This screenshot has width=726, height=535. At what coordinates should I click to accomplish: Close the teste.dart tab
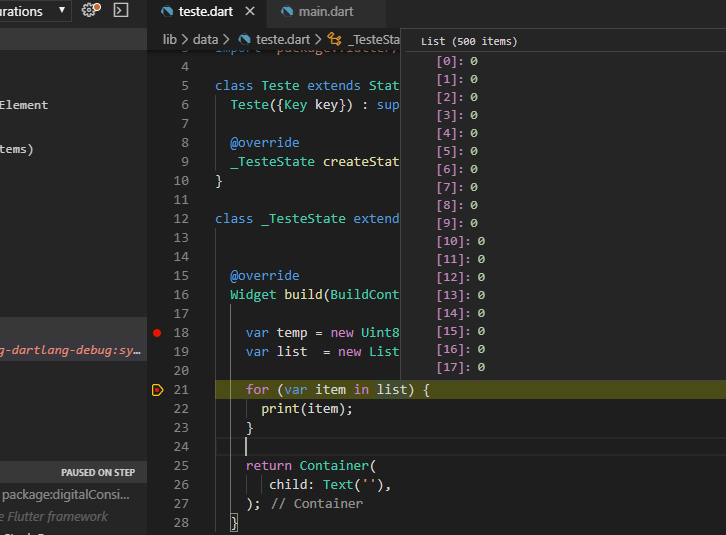click(249, 12)
